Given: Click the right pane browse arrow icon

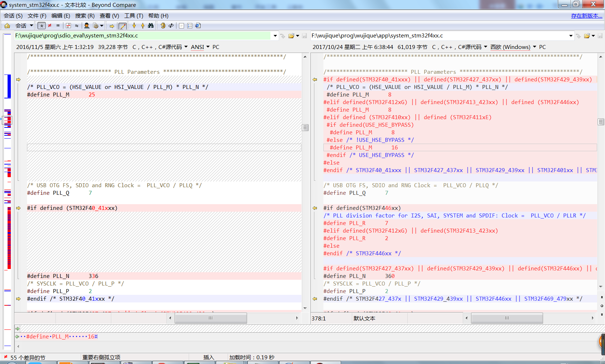Looking at the screenshot, I should (x=578, y=36).
